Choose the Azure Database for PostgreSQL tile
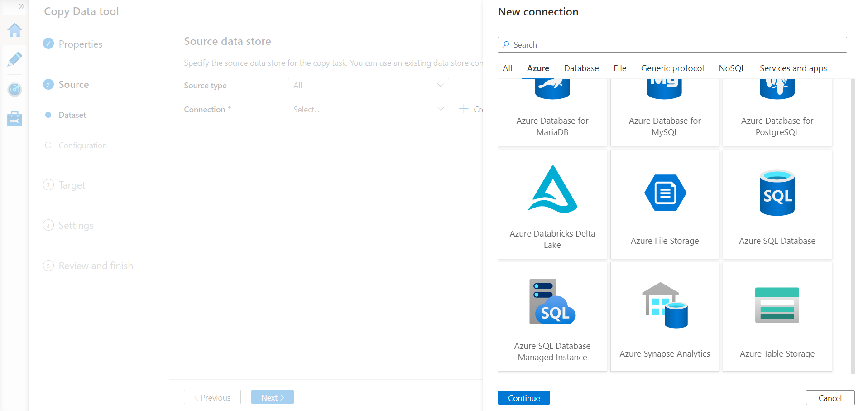868x411 pixels. tap(777, 112)
